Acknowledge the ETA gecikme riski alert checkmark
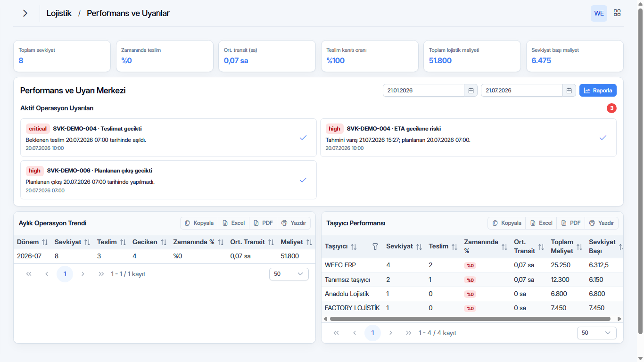Image resolution: width=644 pixels, height=362 pixels. tap(603, 137)
